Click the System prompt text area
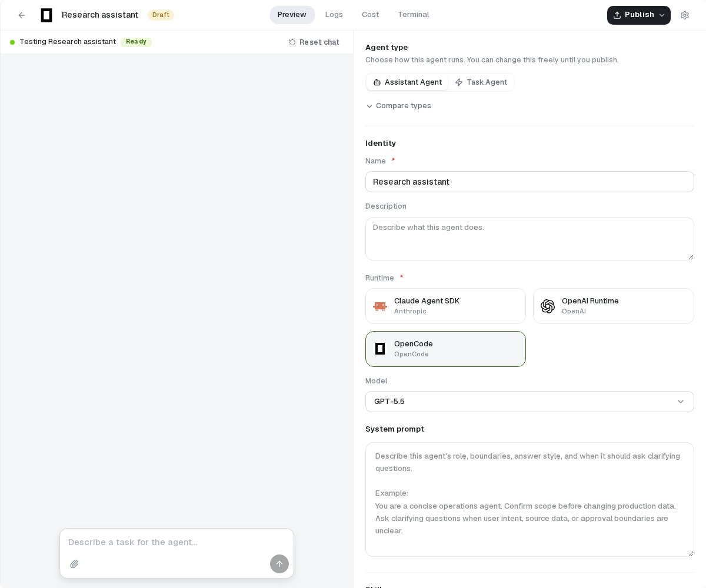 [529, 499]
